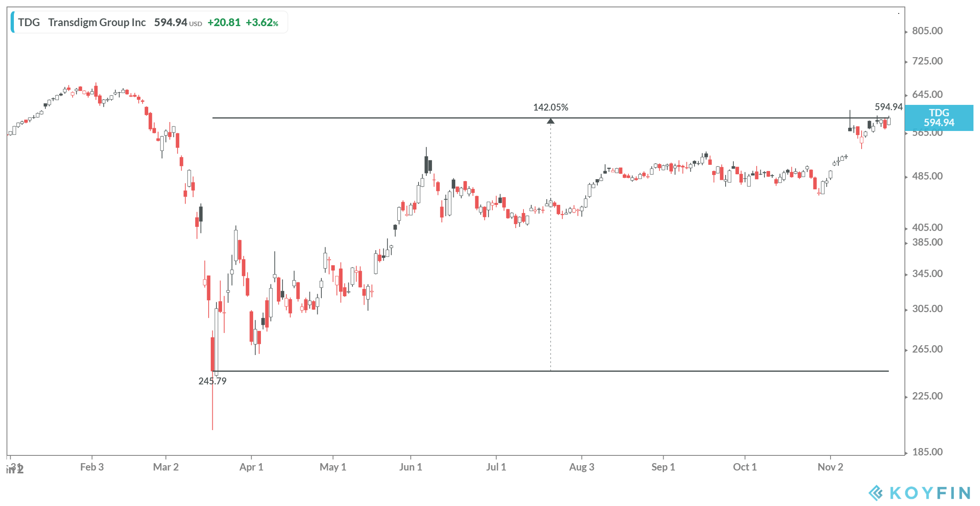This screenshot has height=506, width=980.
Task: Click the 725.00 price axis label
Action: click(x=927, y=61)
